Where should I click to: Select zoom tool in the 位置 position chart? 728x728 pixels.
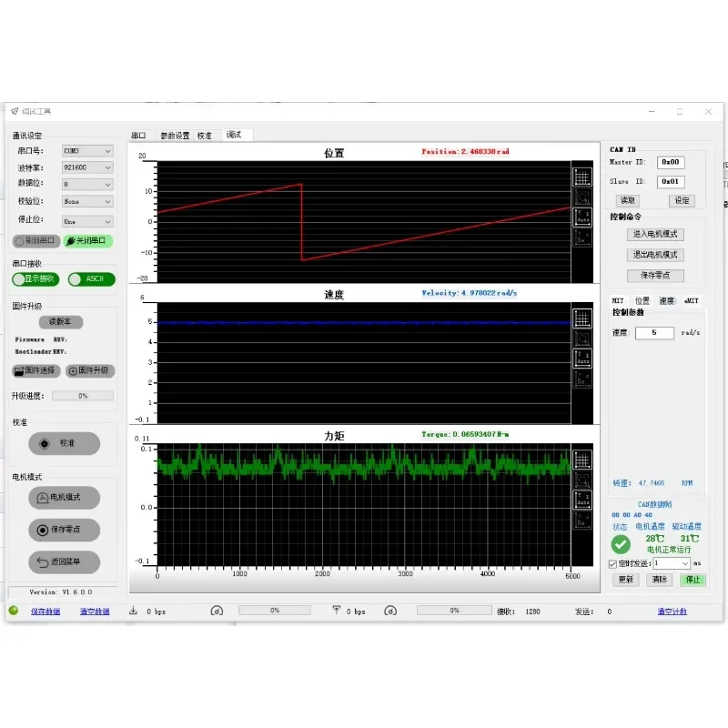tap(582, 197)
